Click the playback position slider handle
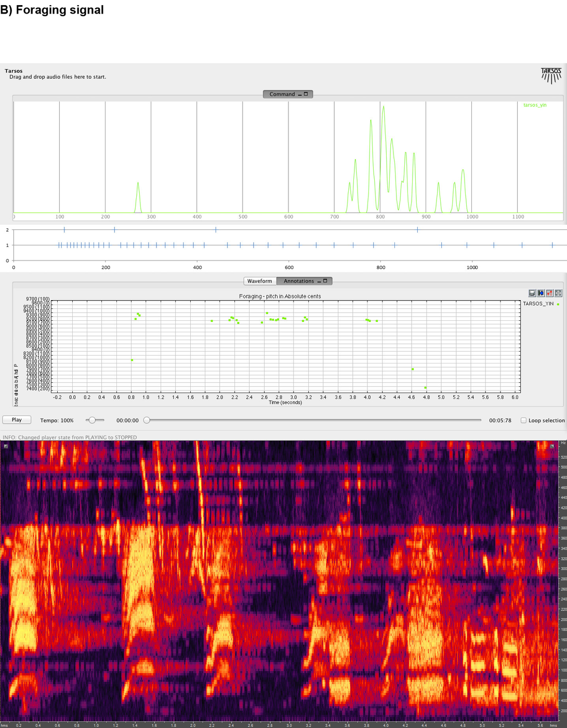The height and width of the screenshot is (728, 567). coord(147,420)
